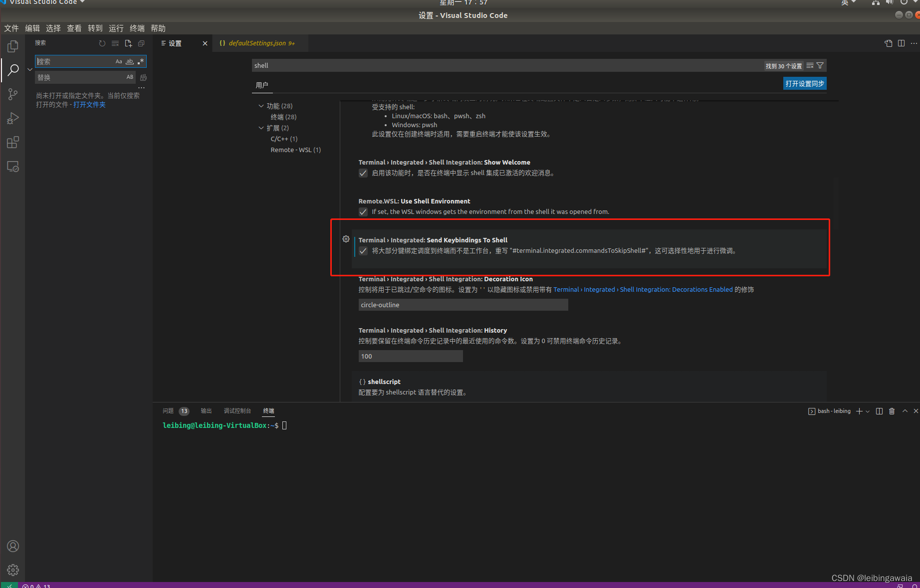Select the 用户 settings scope tab
The image size is (920, 588).
point(262,85)
